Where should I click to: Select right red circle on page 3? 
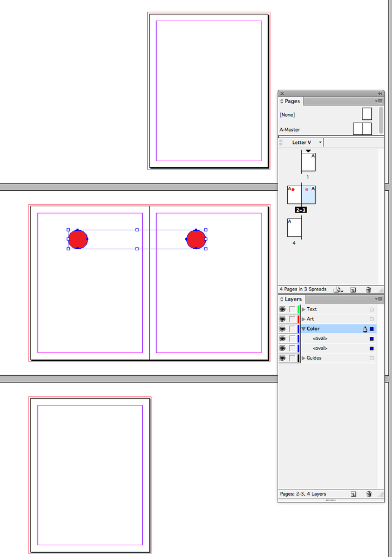[196, 239]
